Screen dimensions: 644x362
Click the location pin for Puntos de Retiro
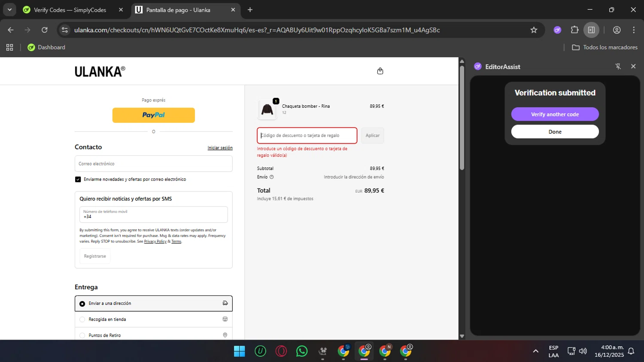point(225,335)
